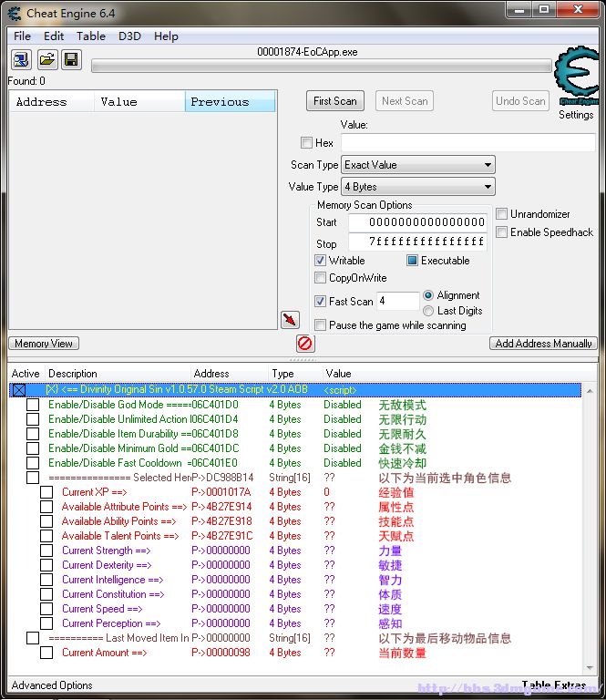The width and height of the screenshot is (606, 700).
Task: Toggle the Fast Scan checkbox
Action: tap(320, 302)
